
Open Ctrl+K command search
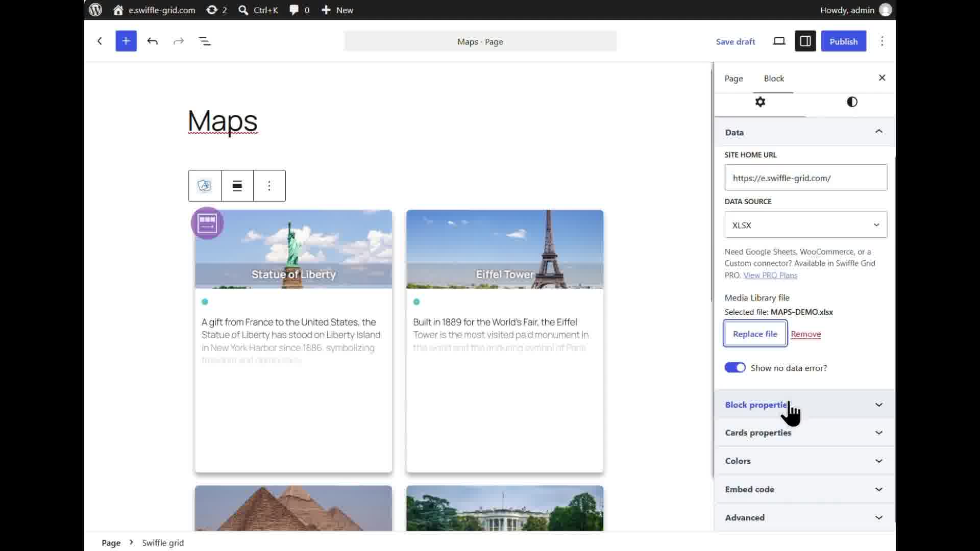pyautogui.click(x=258, y=10)
